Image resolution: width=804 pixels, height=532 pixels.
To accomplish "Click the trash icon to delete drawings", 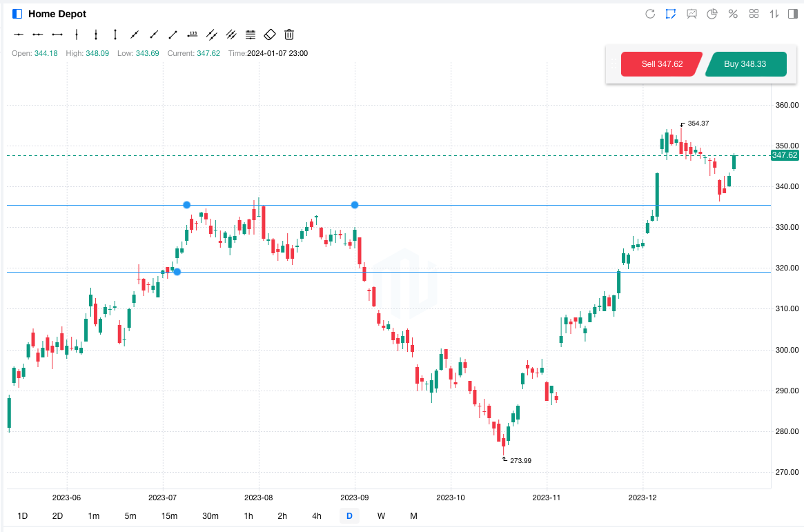I will coord(289,34).
